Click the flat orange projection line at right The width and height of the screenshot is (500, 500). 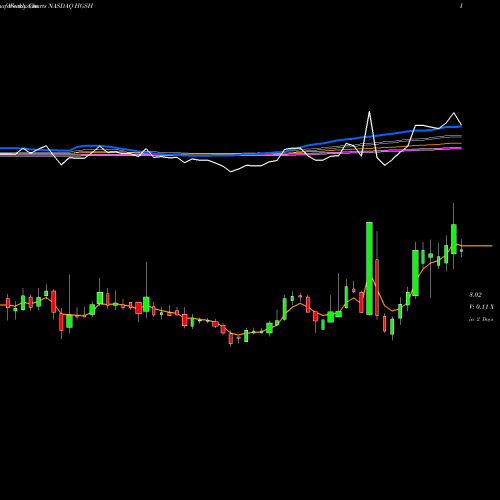(477, 246)
